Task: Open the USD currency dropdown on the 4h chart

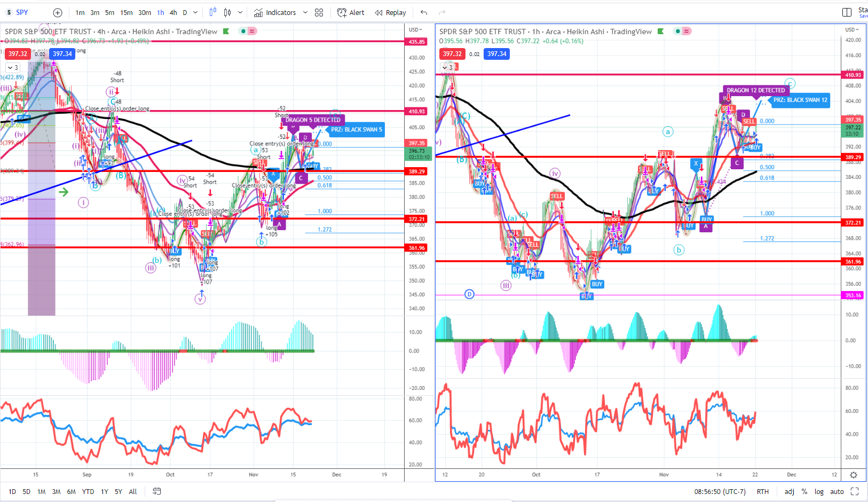Action: pyautogui.click(x=415, y=29)
